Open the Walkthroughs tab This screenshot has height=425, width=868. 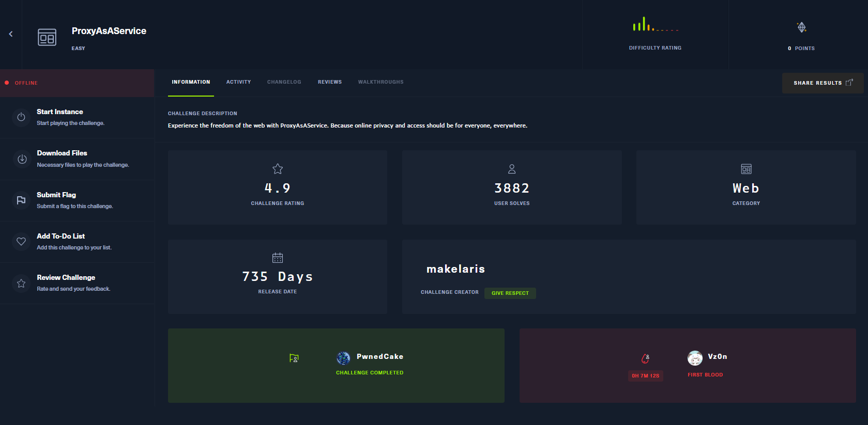(381, 82)
